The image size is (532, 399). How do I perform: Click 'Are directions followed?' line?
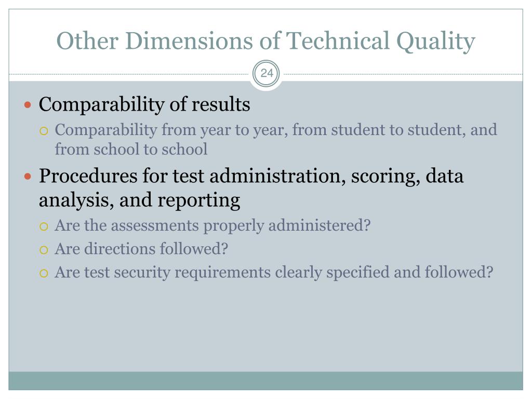point(141,249)
